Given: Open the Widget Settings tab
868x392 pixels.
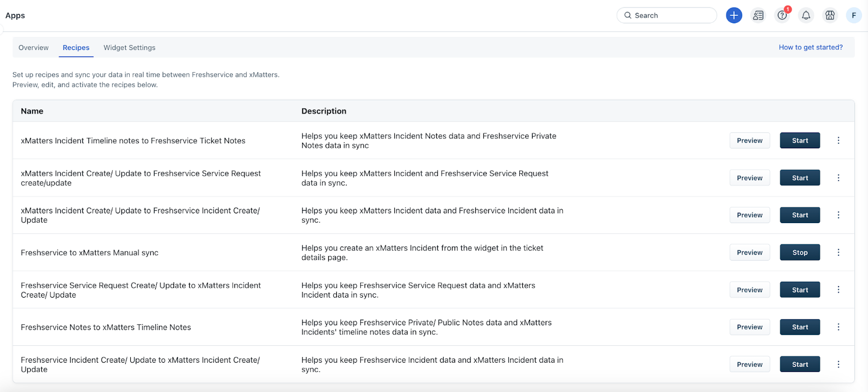Looking at the screenshot, I should pyautogui.click(x=130, y=48).
